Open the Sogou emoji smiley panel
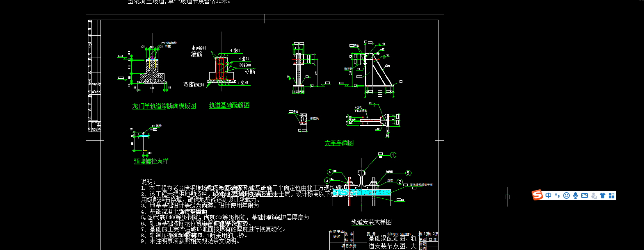The image size is (644, 250). coord(566,195)
